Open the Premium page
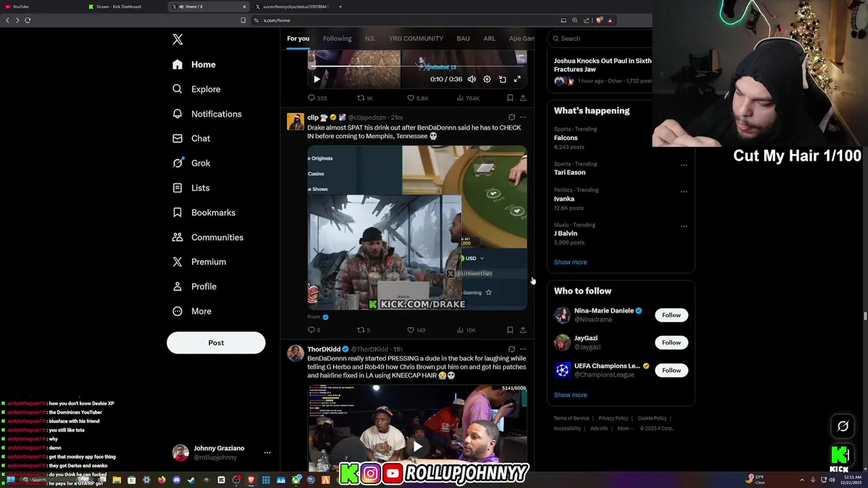The width and height of the screenshot is (868, 488). point(199,262)
